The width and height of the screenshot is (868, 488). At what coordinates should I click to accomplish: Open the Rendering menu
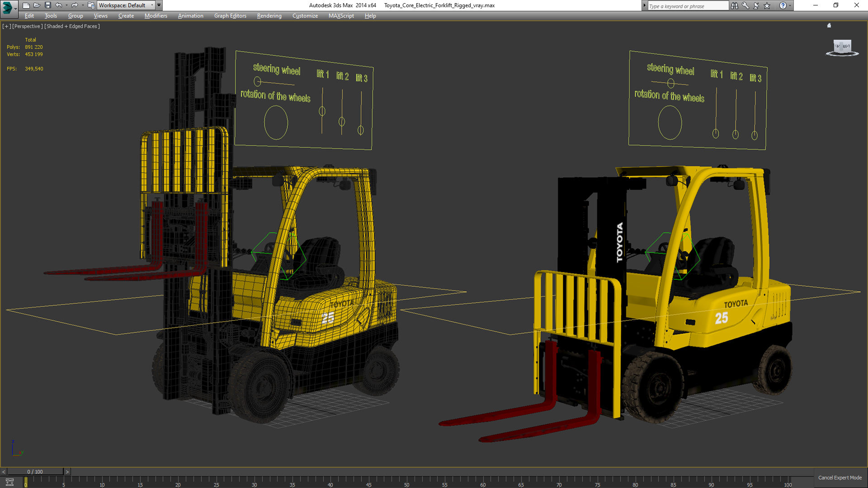click(x=269, y=16)
